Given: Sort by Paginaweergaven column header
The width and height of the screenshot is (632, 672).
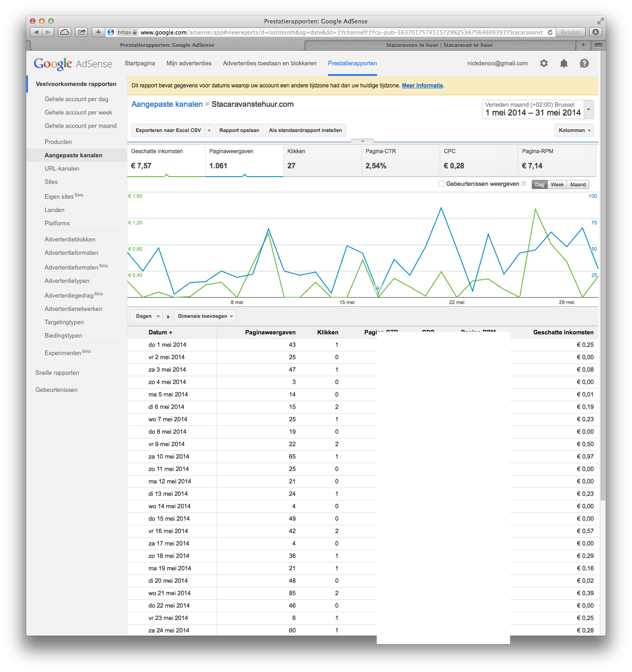Looking at the screenshot, I should 270,332.
